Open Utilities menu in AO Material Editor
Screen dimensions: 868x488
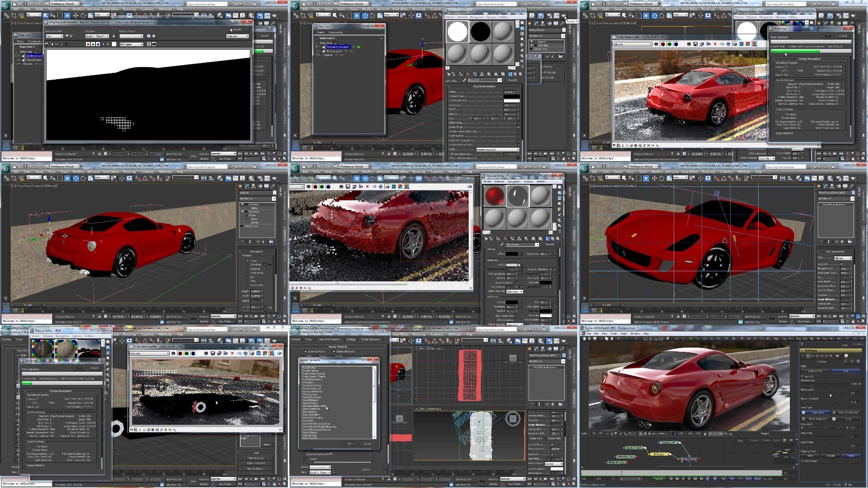click(x=503, y=17)
